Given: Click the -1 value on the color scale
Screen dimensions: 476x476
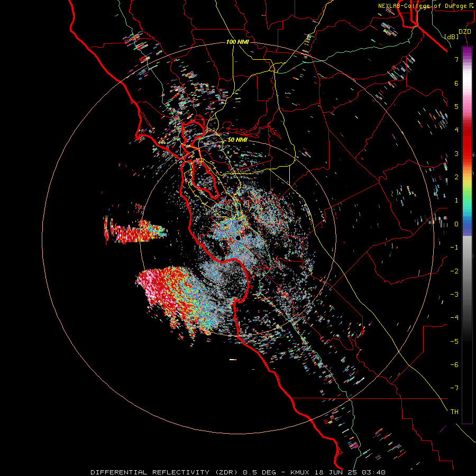Looking at the screenshot, I should click(454, 248).
